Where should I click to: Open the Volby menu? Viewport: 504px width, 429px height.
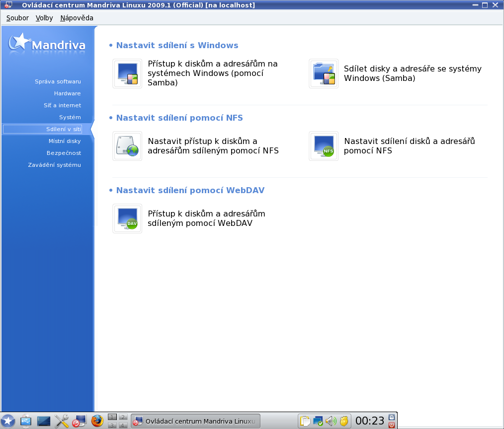44,18
